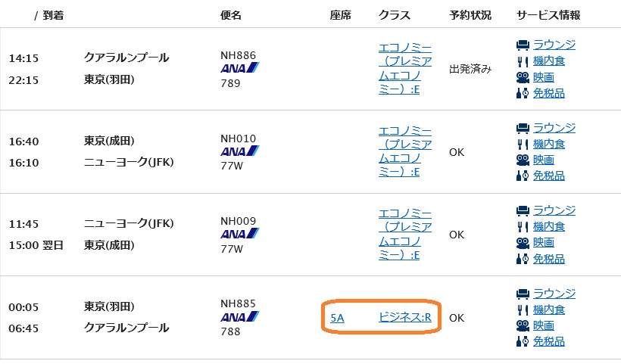Click ANA logo under flight NH886
Image resolution: width=621 pixels, height=364 pixels.
click(240, 67)
